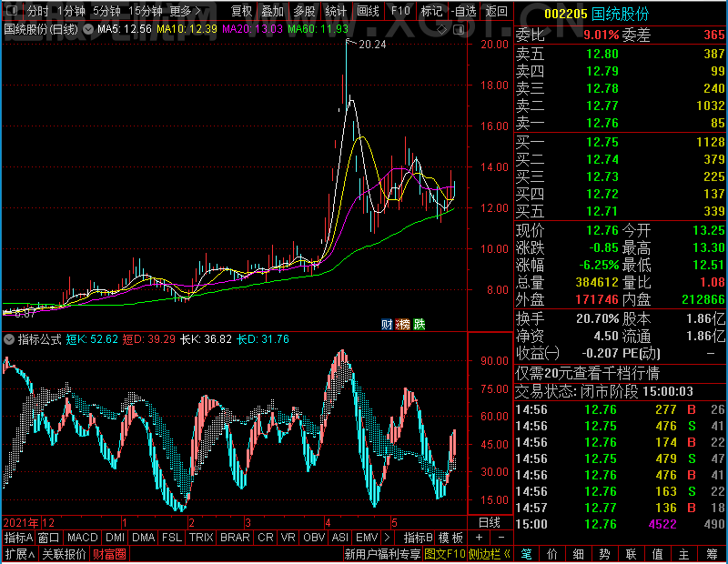Select the FSL indicator
728x564 pixels.
(172, 537)
